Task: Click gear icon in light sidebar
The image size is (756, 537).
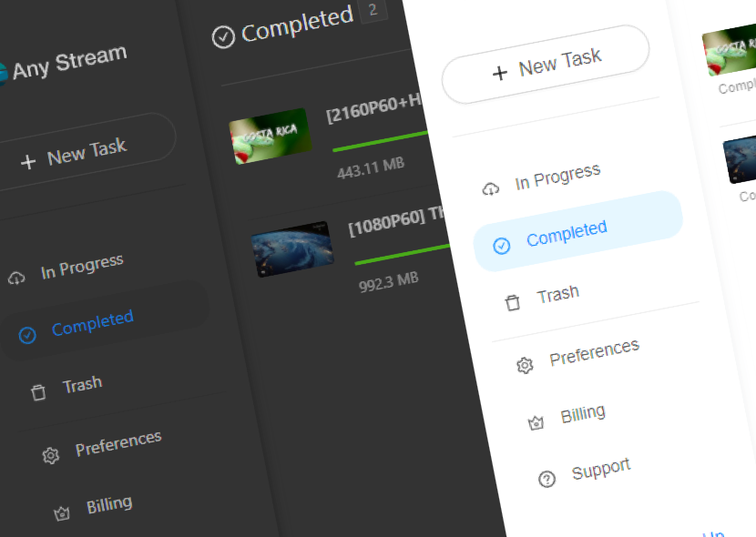Action: click(525, 365)
